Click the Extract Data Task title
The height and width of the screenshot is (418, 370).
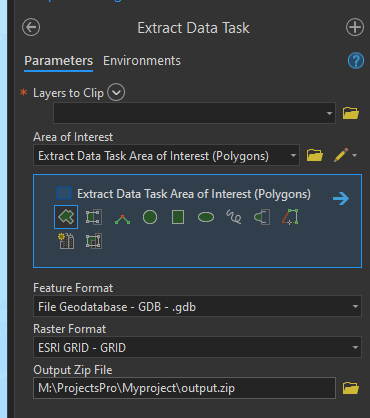(193, 28)
